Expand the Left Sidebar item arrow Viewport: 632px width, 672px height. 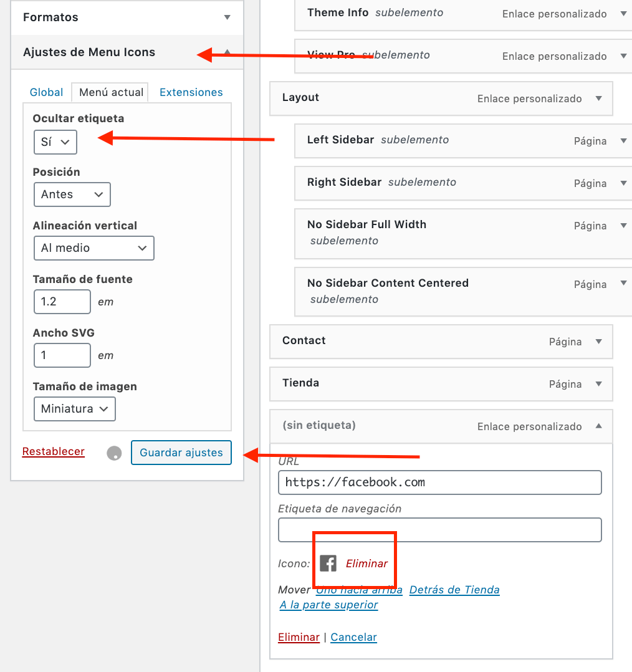click(x=623, y=141)
